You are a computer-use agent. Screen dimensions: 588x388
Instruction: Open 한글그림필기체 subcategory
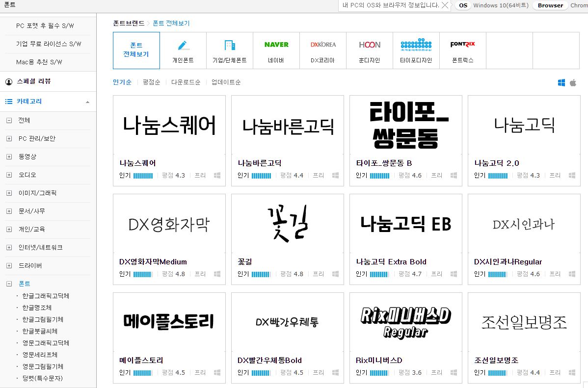[x=43, y=319]
